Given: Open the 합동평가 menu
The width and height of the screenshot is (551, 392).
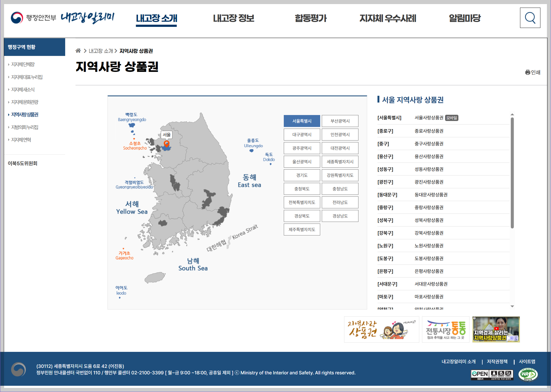Looking at the screenshot, I should pyautogui.click(x=311, y=18).
